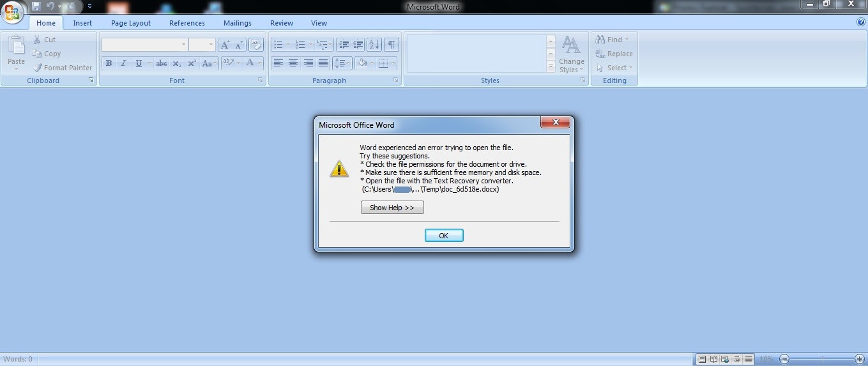
Task: Click the Clear Formatting icon
Action: [255, 45]
